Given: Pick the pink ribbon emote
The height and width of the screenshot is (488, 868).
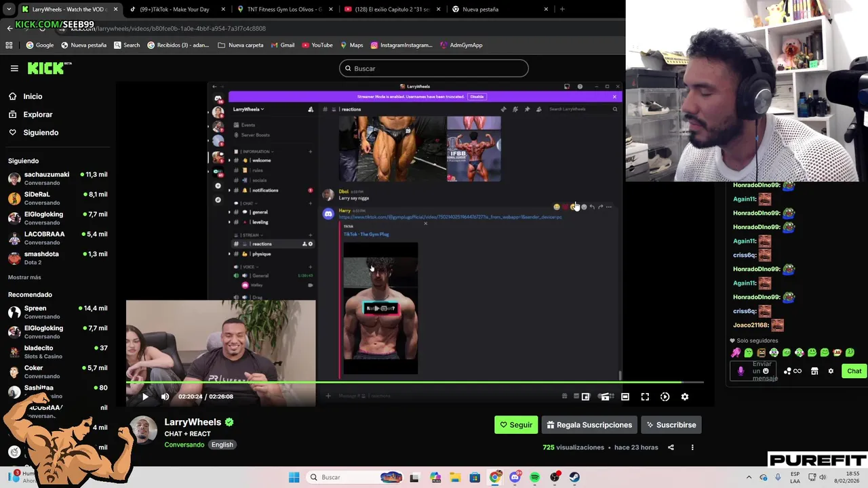Looking at the screenshot, I should click(736, 352).
